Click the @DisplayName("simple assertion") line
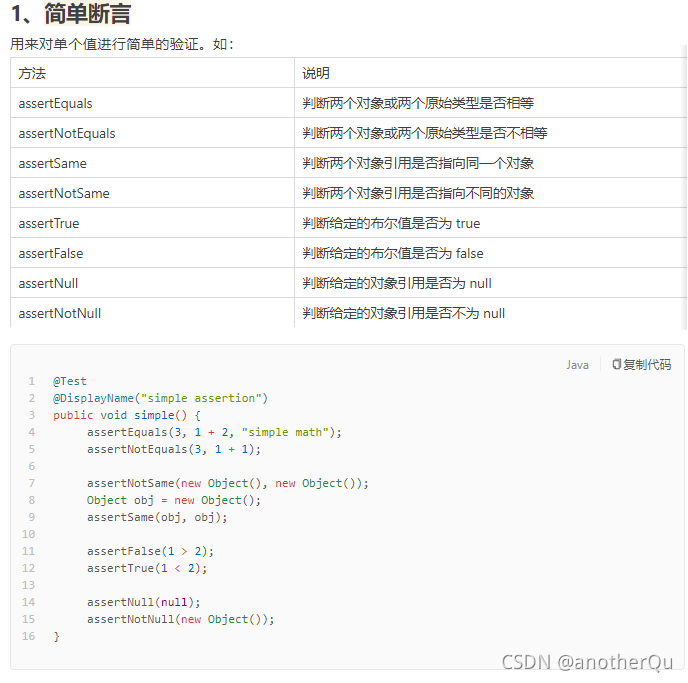Screen dimensions: 688x683 [x=160, y=398]
